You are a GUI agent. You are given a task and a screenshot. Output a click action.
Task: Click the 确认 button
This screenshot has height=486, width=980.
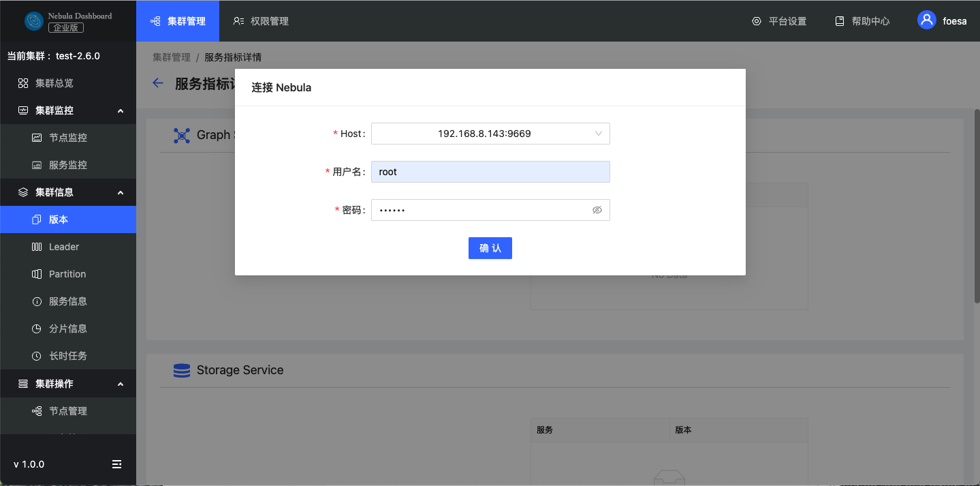[x=490, y=248]
